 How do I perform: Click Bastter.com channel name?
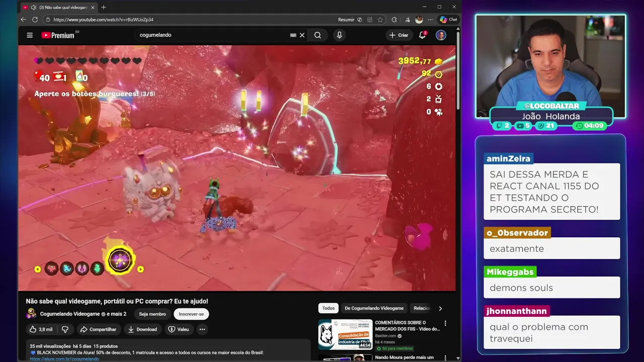pos(385,335)
